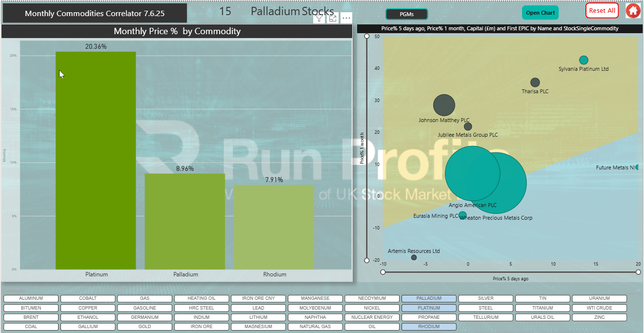Toggle the ALUMINUM commodity filter
Image resolution: width=644 pixels, height=333 pixels.
31,298
